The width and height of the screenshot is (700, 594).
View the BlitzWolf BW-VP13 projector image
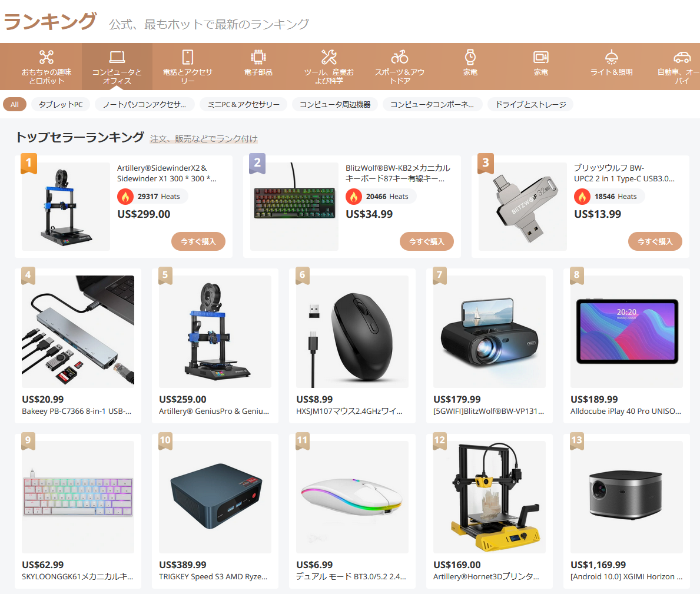(489, 331)
